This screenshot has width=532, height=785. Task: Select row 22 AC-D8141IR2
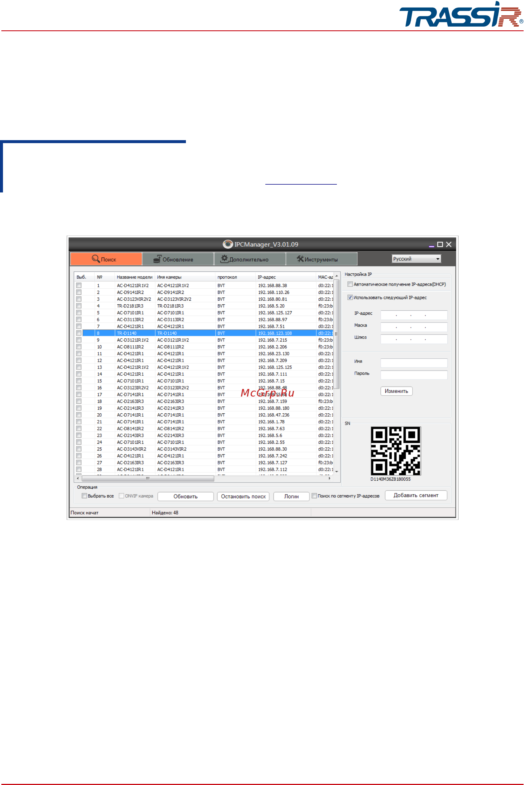[x=204, y=429]
